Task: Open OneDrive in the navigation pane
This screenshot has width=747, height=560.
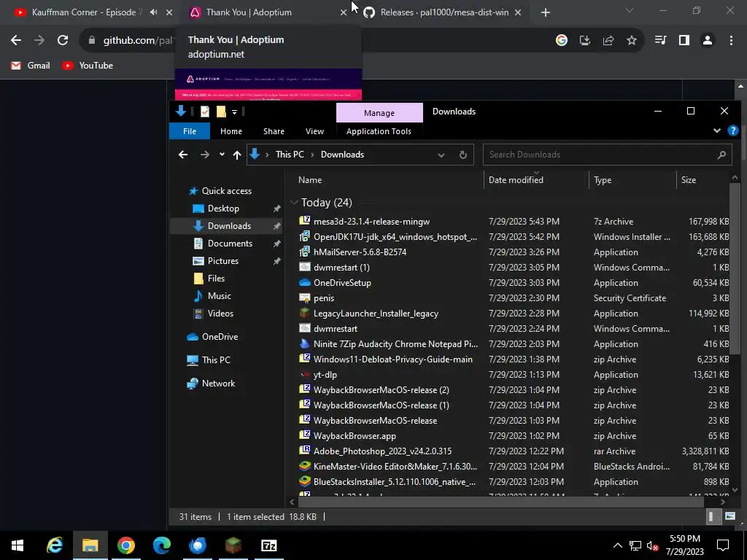Action: [x=220, y=337]
